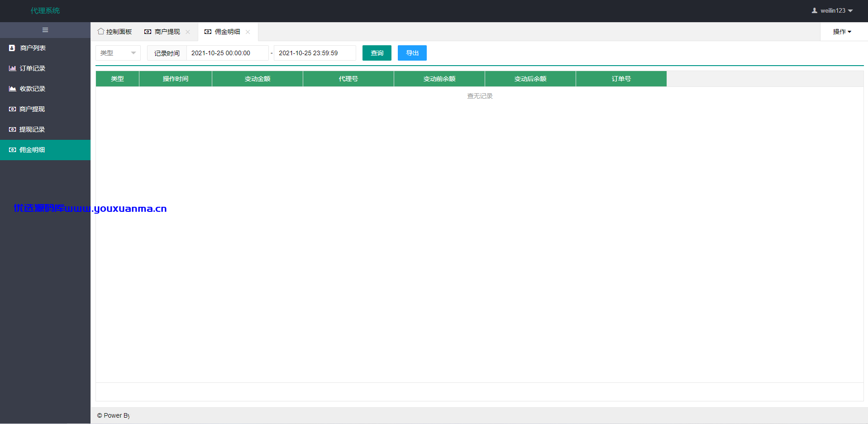868x424 pixels.
Task: Collapse sidebar with the hamburger icon
Action: pyautogui.click(x=45, y=30)
